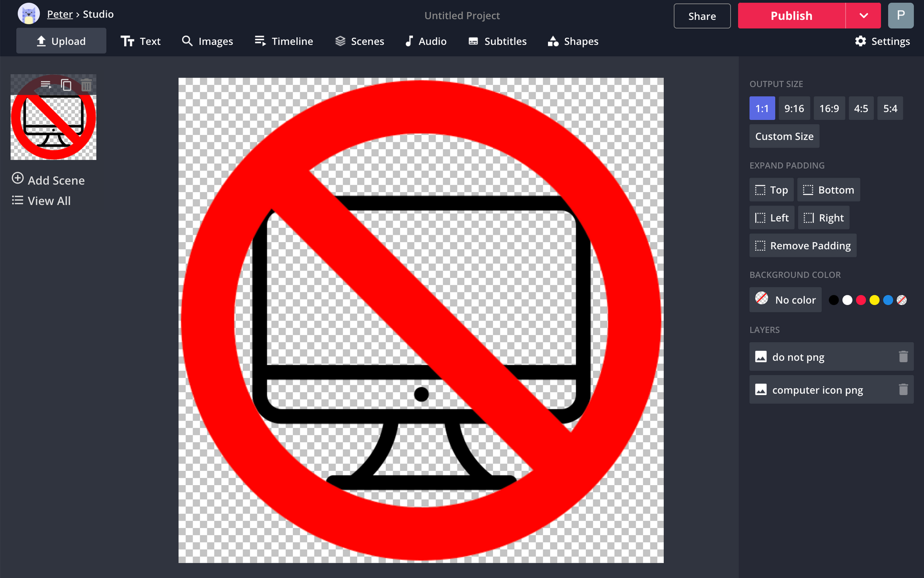
Task: Pick the yellow background color swatch
Action: tap(874, 300)
